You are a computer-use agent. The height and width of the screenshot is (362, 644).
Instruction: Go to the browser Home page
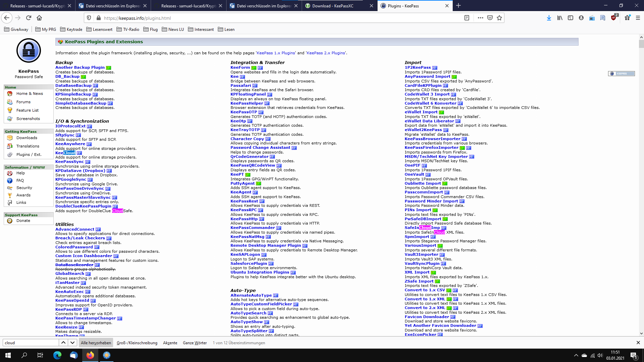click(39, 18)
